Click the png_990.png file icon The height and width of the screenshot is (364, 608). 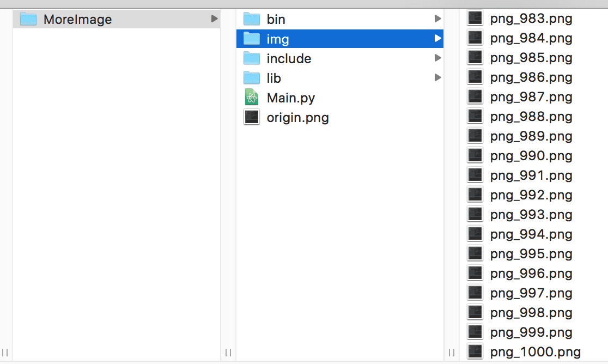click(475, 155)
